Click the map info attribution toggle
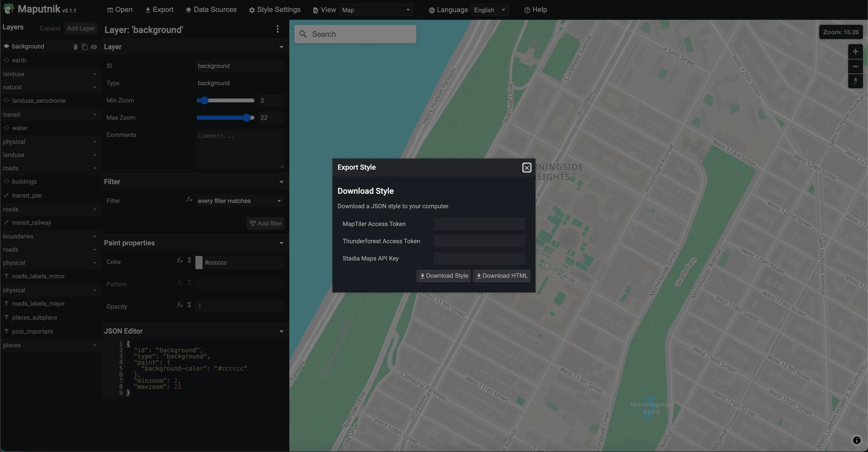The width and height of the screenshot is (868, 452). coord(857,440)
